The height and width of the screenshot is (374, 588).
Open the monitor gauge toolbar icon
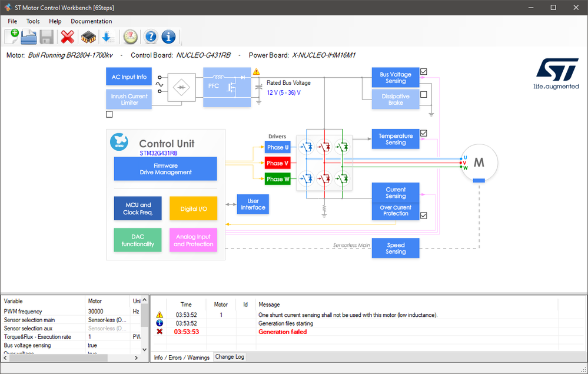click(131, 37)
